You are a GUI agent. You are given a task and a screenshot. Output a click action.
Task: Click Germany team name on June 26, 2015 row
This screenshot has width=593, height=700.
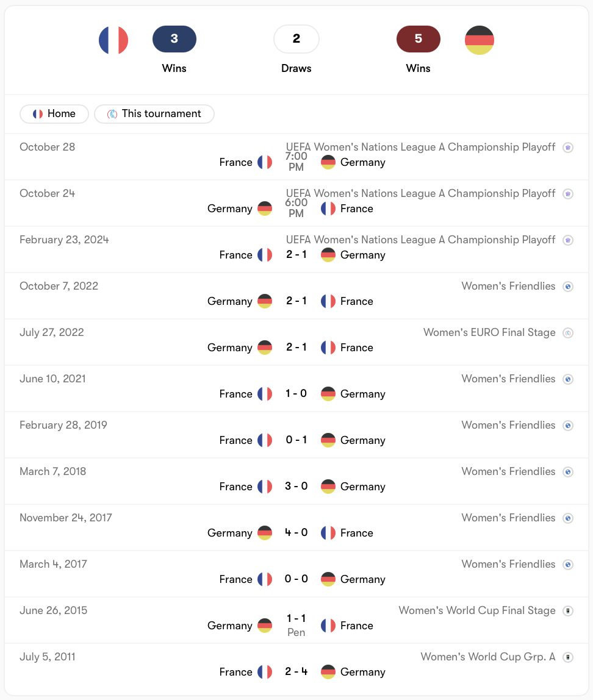coord(229,626)
